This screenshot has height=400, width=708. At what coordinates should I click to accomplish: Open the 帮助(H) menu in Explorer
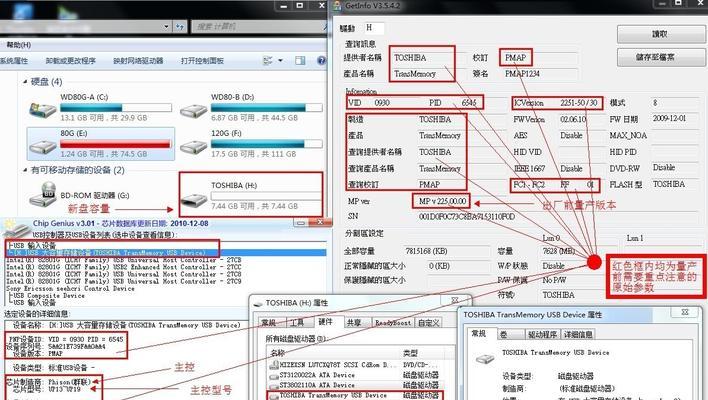coord(19,45)
